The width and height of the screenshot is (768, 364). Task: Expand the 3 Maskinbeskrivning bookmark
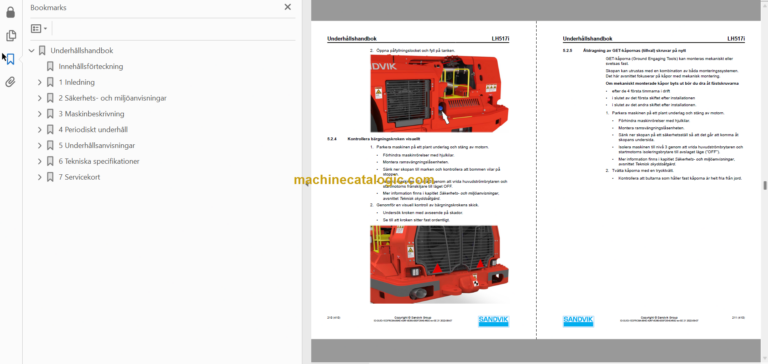tap(40, 114)
